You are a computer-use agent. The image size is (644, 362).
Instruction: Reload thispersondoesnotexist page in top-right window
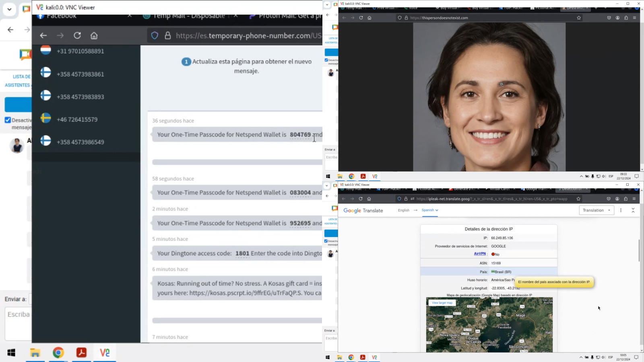pyautogui.click(x=361, y=18)
